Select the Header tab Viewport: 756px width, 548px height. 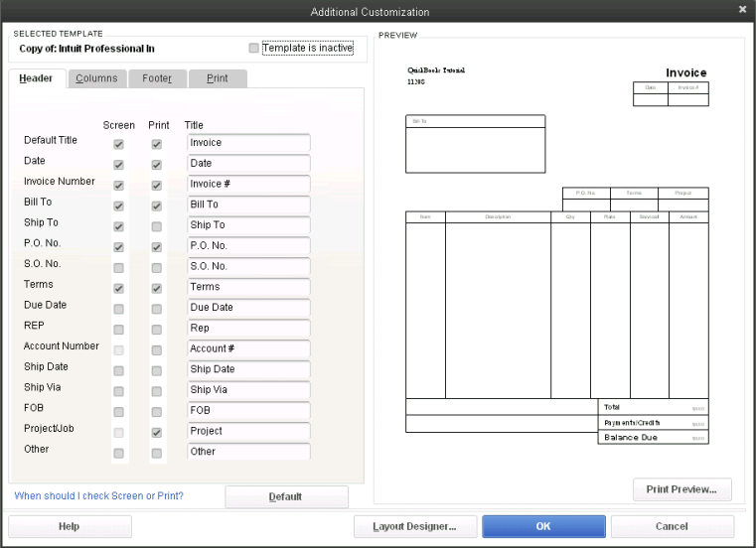point(36,78)
